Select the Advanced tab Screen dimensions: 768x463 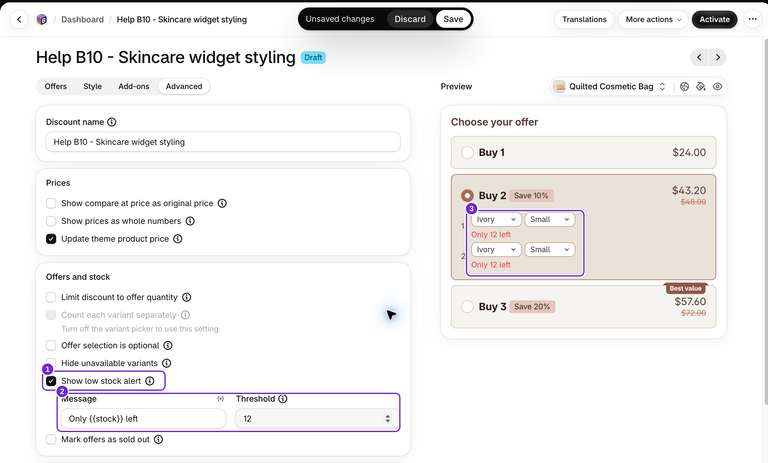click(184, 86)
